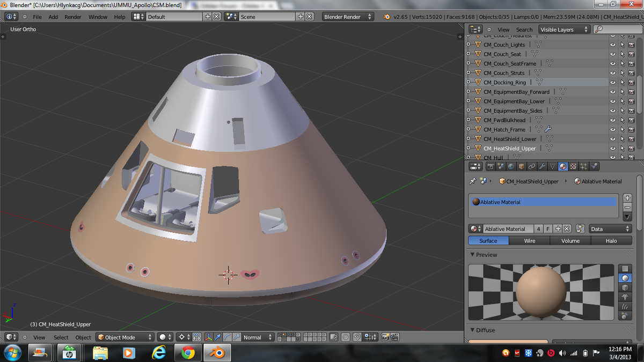Open the Scene properties tab

click(x=501, y=167)
